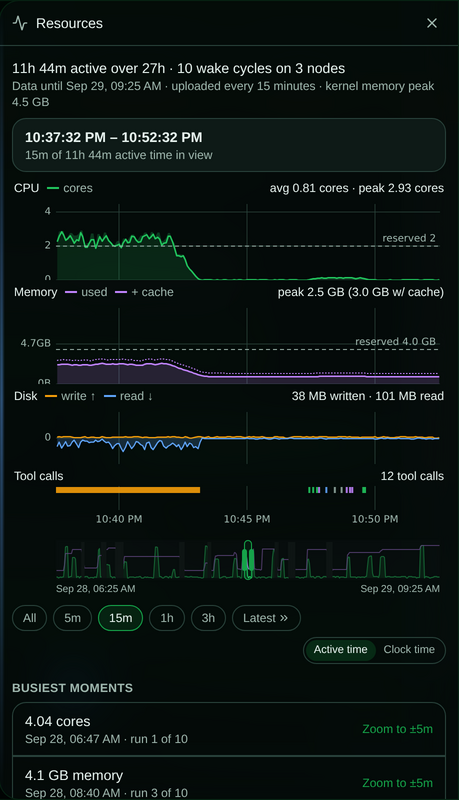The height and width of the screenshot is (800, 459).
Task: Close the Resources panel
Action: pyautogui.click(x=431, y=23)
